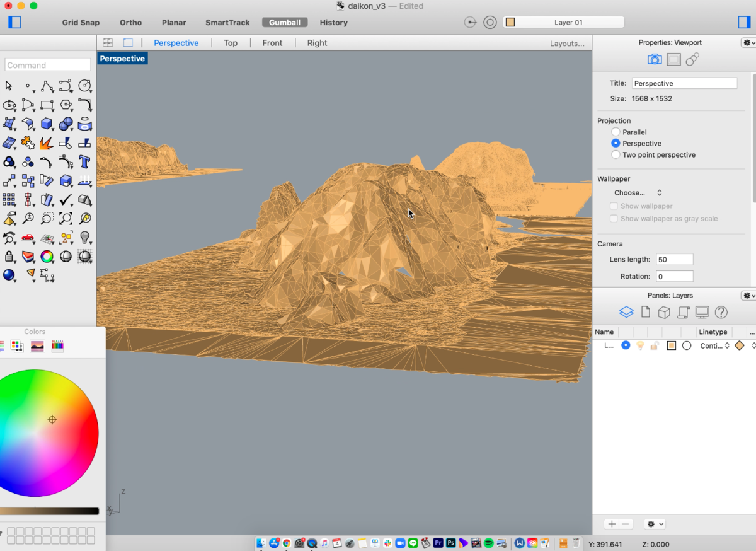Click the four-viewport layout icon
Image resolution: width=756 pixels, height=551 pixels.
point(108,43)
